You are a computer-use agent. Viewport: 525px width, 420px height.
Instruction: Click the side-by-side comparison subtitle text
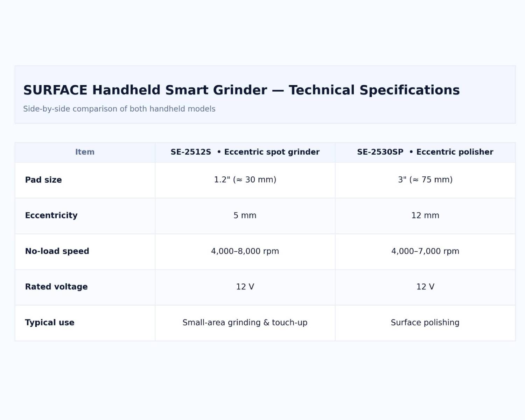point(119,109)
